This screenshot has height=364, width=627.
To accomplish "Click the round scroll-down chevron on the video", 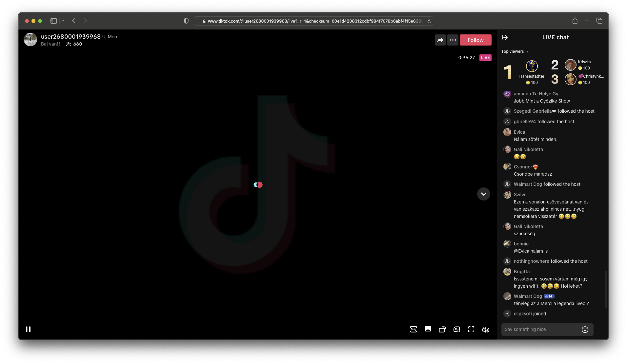I will [484, 194].
